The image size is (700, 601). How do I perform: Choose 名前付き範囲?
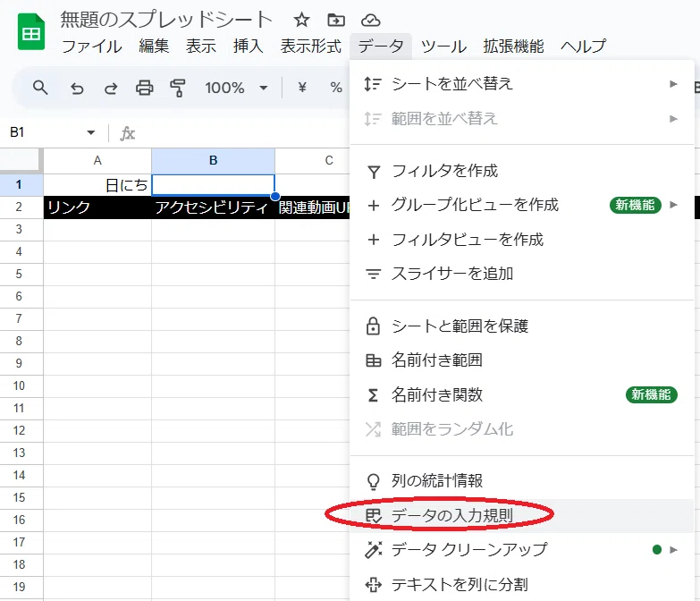pos(522,360)
